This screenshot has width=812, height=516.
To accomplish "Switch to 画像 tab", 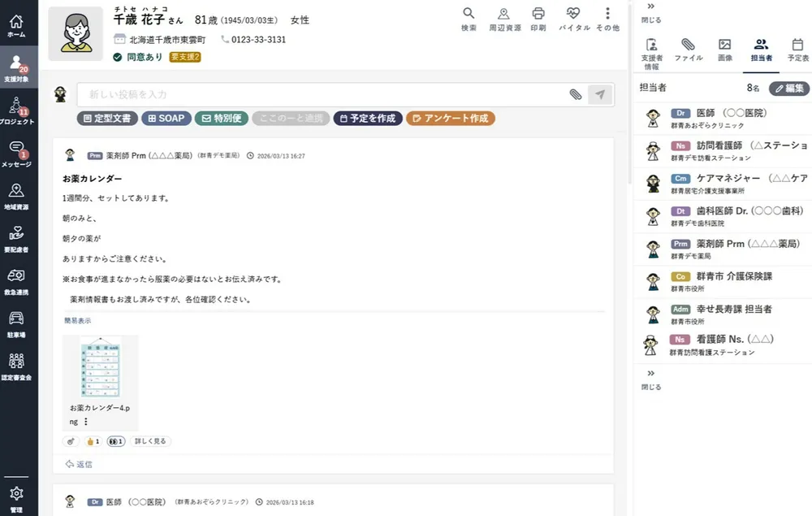I will [x=725, y=50].
